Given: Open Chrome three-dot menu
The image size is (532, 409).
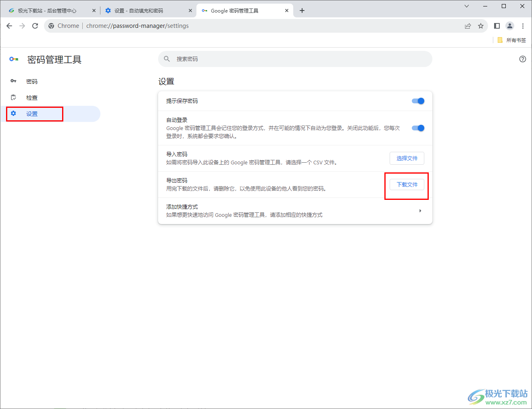Looking at the screenshot, I should 523,26.
